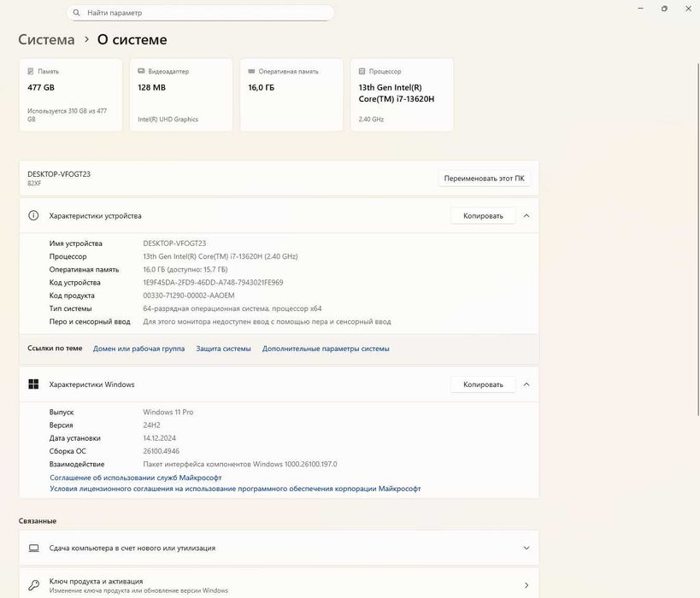The height and width of the screenshot is (598, 700).
Task: Select version value "24H2"
Action: click(x=151, y=425)
